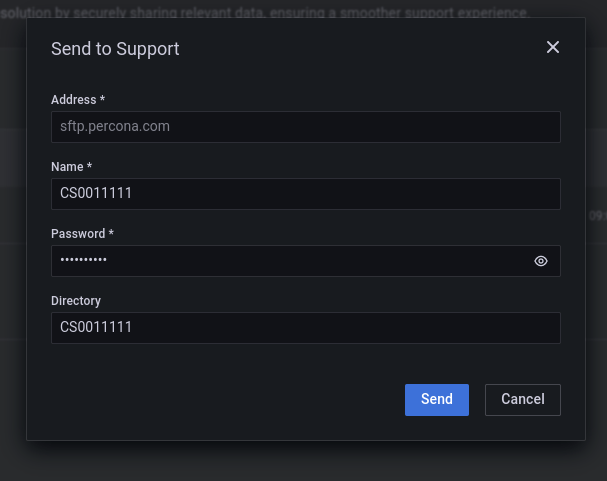Click the required asterisk beside Name
607x481 pixels.
[89, 167]
